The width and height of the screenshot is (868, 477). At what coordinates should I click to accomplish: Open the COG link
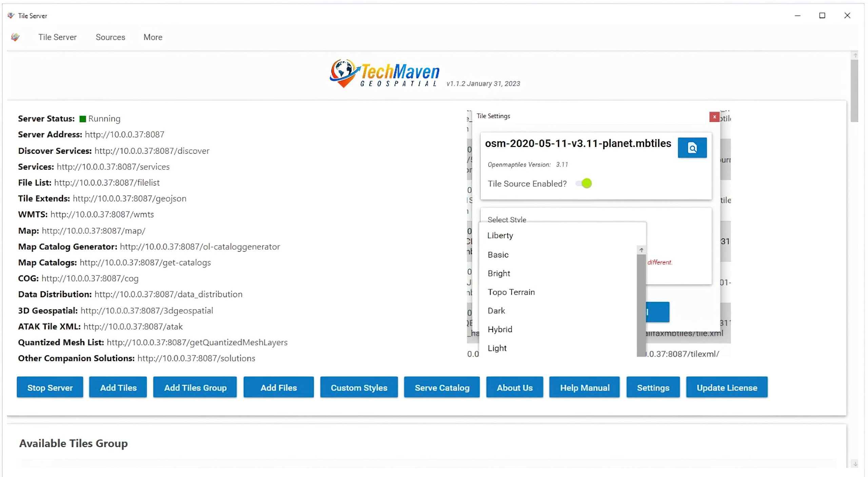coord(90,278)
